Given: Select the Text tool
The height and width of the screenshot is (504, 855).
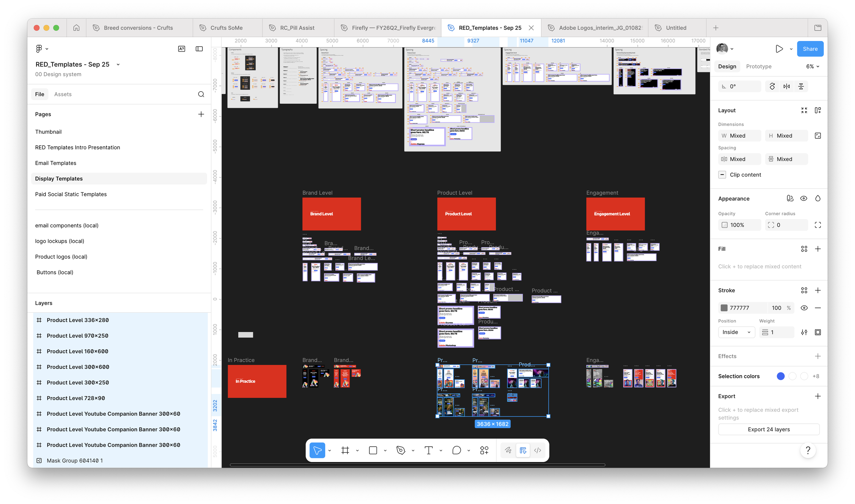Looking at the screenshot, I should click(x=428, y=450).
